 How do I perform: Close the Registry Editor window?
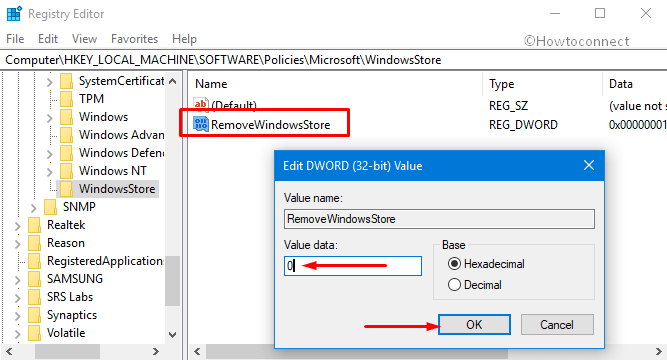tap(646, 14)
